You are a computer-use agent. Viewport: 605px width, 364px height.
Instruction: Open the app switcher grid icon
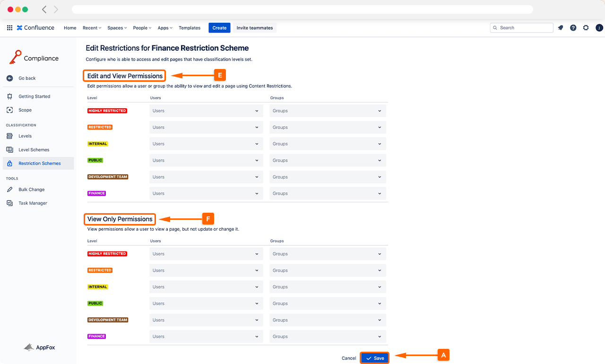pyautogui.click(x=9, y=28)
